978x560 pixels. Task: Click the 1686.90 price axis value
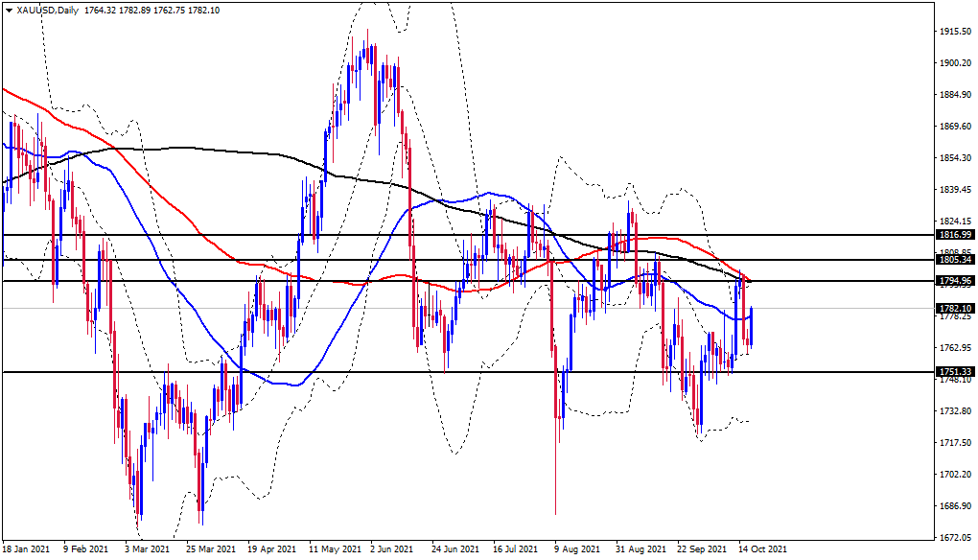pos(956,505)
